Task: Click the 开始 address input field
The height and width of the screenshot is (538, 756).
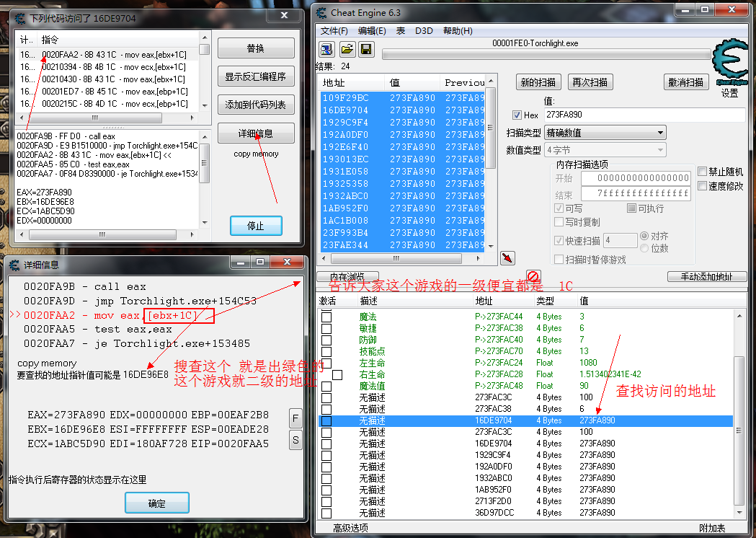Action: tap(636, 178)
